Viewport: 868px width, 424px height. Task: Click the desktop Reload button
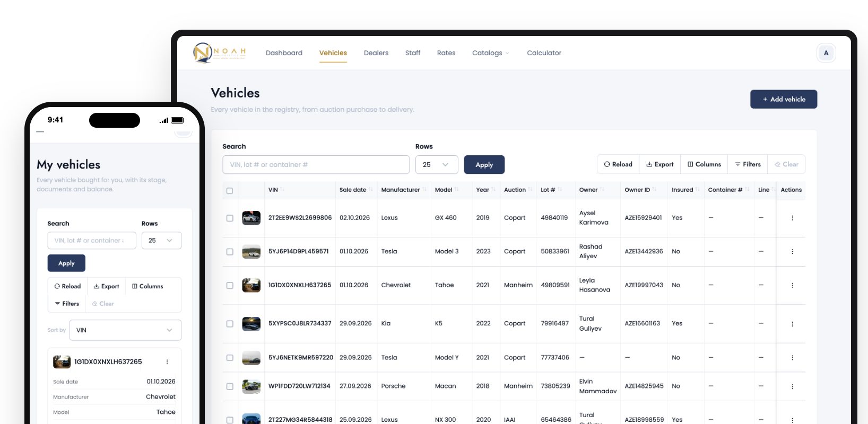(618, 164)
